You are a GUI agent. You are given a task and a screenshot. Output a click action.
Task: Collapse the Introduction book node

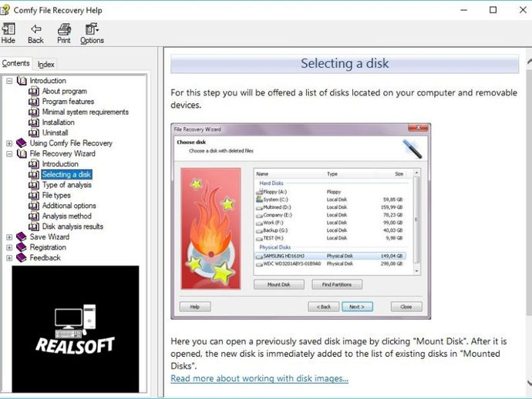pyautogui.click(x=9, y=81)
